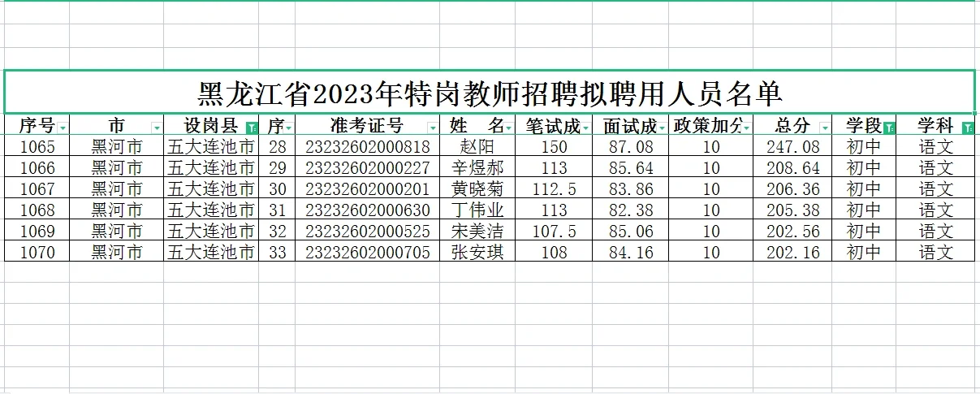This screenshot has height=394, width=980.
Task: Open the 面试成 column filter dropdown
Action: (x=662, y=128)
